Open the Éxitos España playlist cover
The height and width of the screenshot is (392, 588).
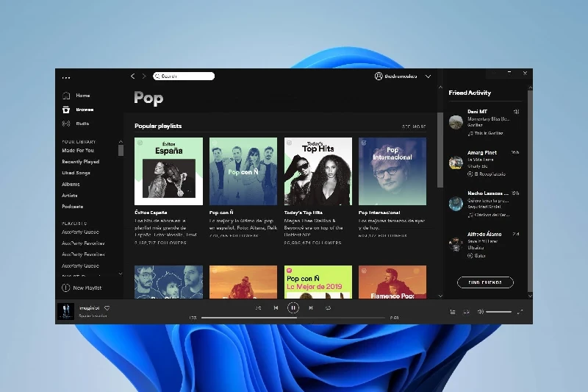coord(169,171)
